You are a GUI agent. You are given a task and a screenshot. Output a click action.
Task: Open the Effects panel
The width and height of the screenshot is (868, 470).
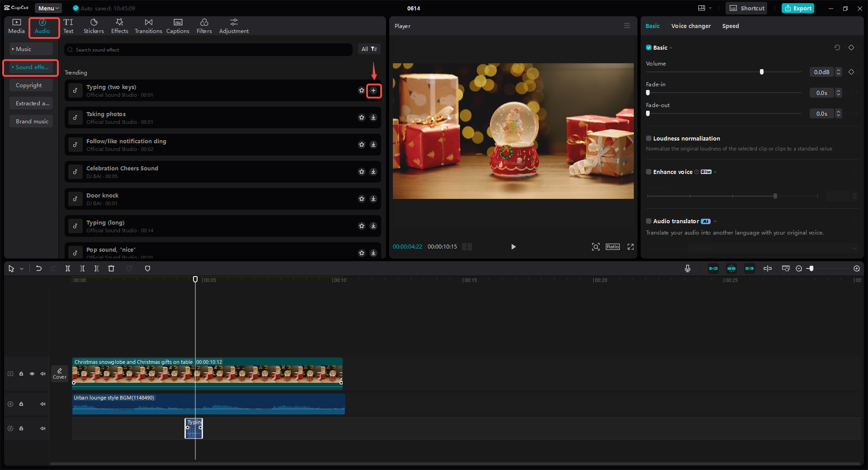[119, 25]
